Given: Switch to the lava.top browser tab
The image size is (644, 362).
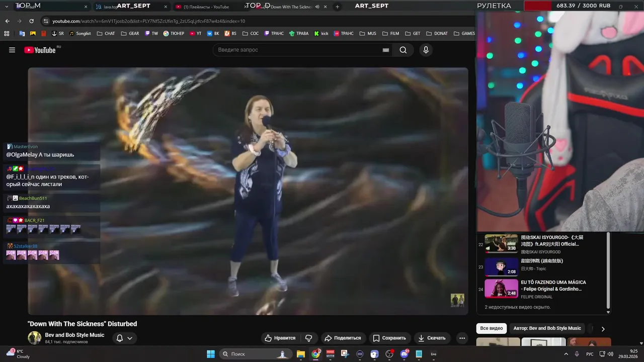Looking at the screenshot, I should click(x=131, y=7).
